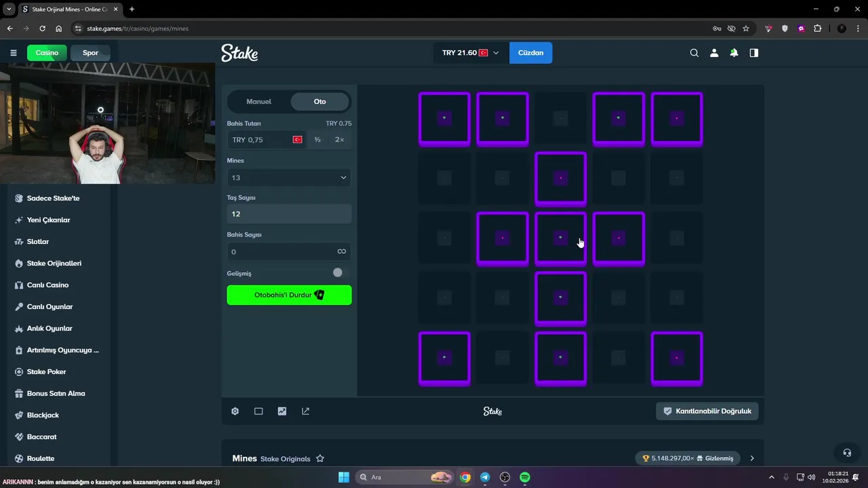Open the Mines count dropdown
The image size is (868, 488).
[289, 178]
